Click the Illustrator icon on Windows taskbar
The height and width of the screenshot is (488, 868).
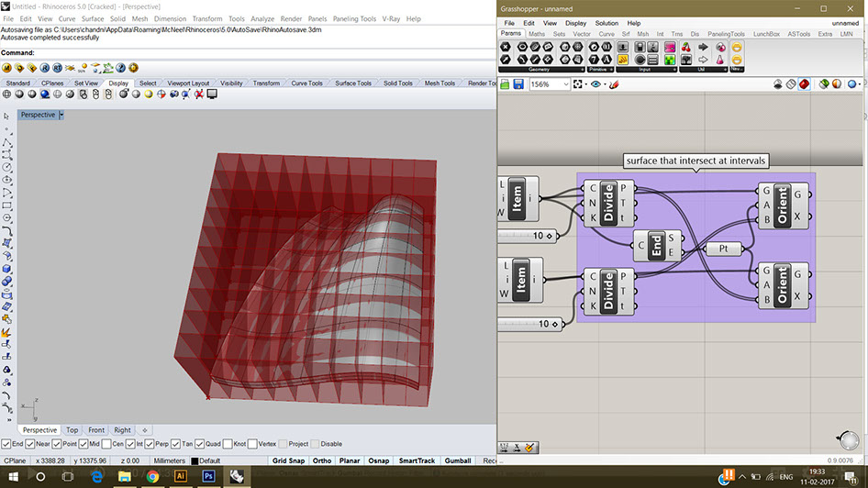181,476
